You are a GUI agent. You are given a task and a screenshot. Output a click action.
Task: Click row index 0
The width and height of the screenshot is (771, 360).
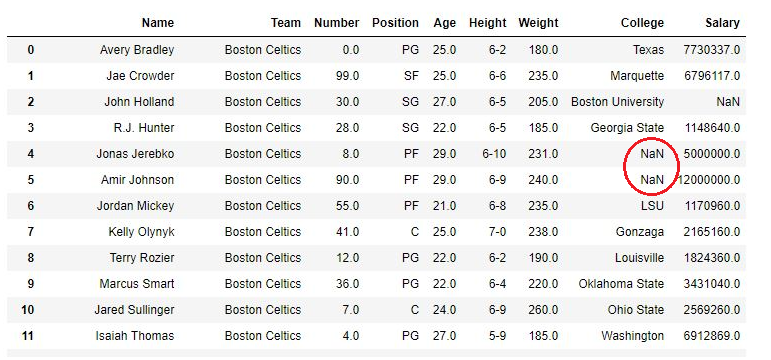pyautogui.click(x=30, y=50)
